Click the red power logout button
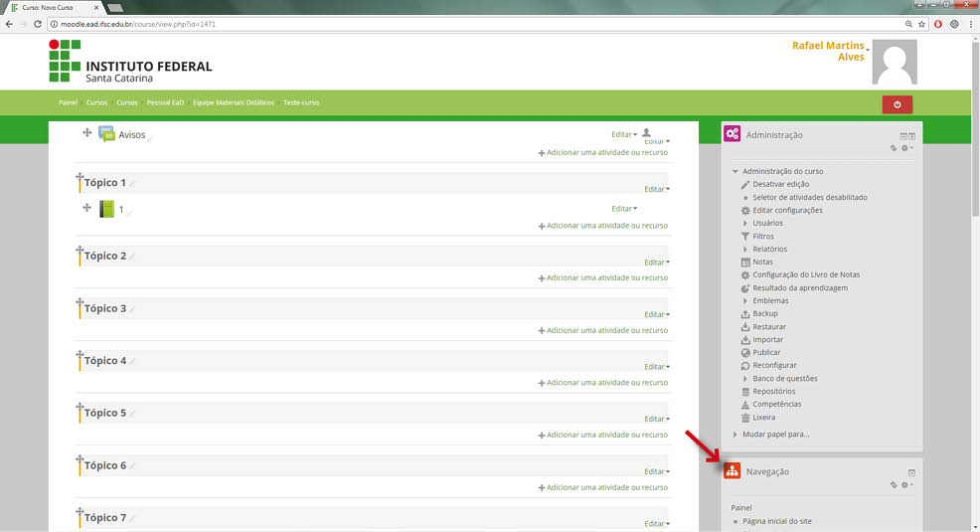Viewport: 980px width, 532px height. (x=897, y=104)
